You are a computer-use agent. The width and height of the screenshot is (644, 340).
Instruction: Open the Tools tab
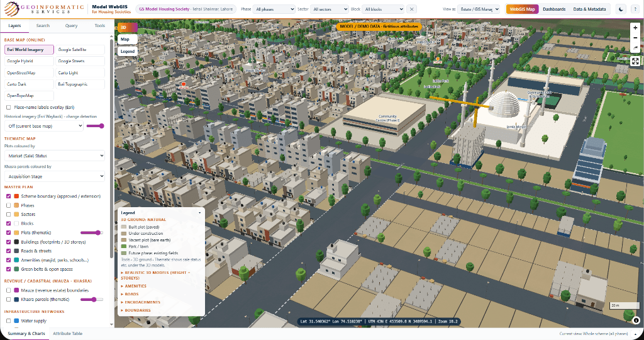tap(100, 25)
